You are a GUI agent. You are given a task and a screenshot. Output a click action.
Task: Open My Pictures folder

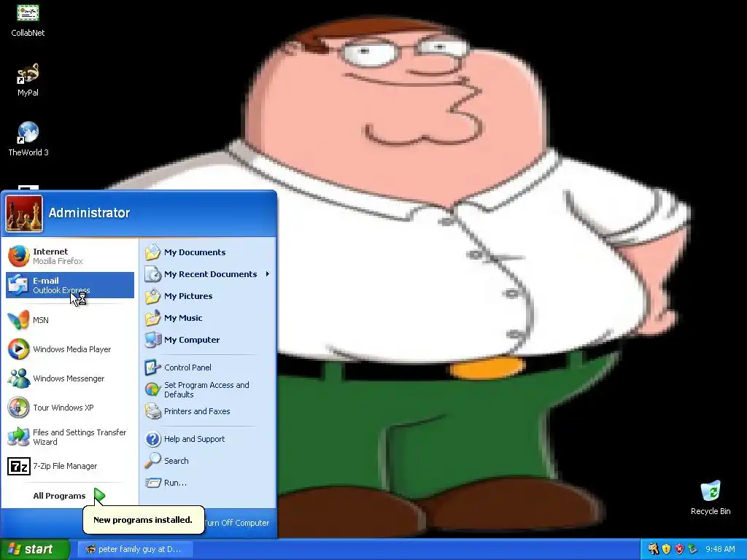(x=207, y=296)
